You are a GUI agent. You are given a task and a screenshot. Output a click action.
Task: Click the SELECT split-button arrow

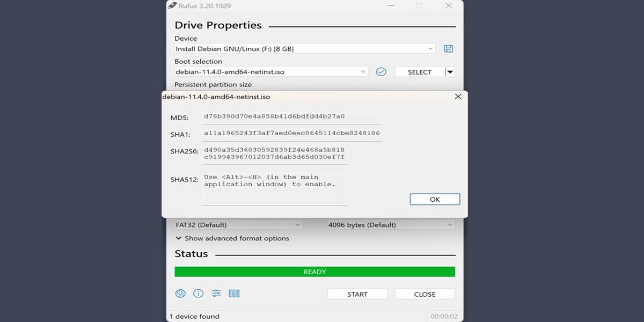click(x=450, y=71)
